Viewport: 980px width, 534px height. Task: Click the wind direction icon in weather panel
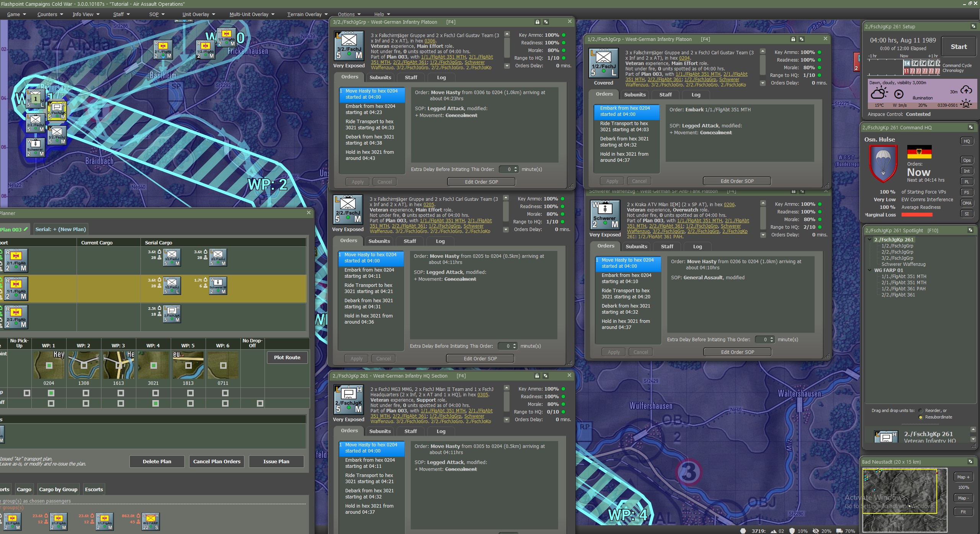pos(898,94)
